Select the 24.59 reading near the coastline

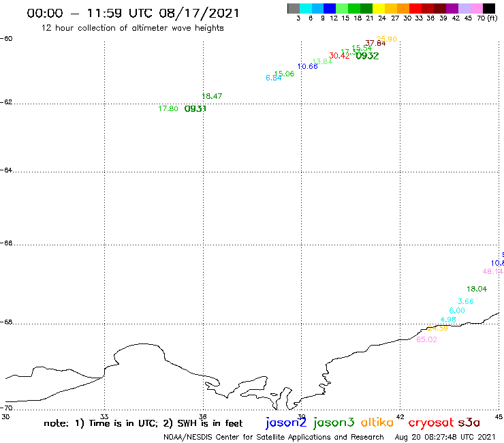point(437,328)
